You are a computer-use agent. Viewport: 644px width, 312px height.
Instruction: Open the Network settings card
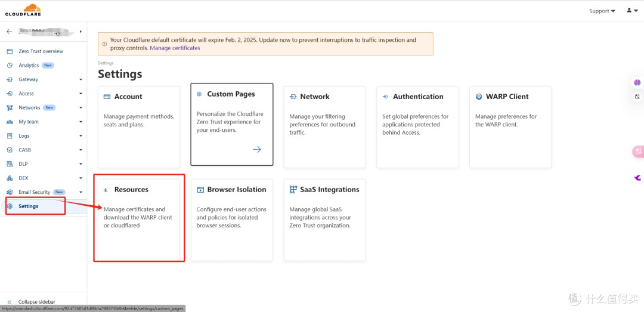tap(325, 127)
